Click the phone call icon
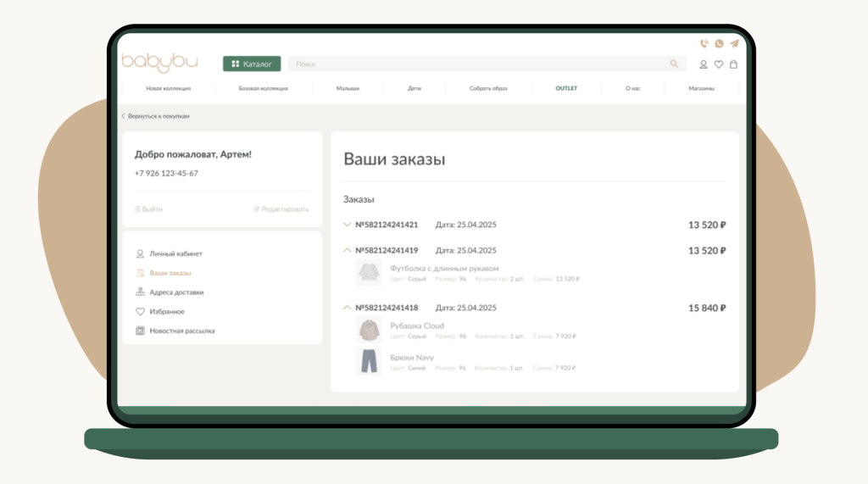This screenshot has width=868, height=484. pos(704,44)
